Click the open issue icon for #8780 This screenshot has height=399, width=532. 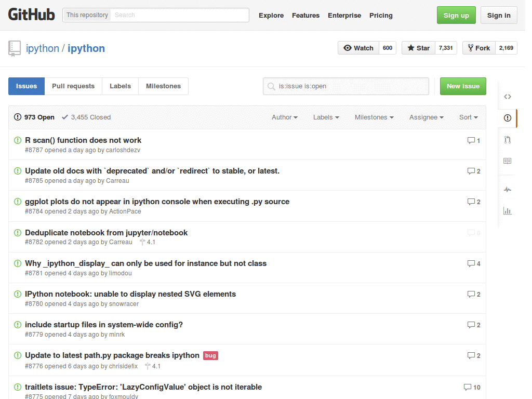(18, 294)
